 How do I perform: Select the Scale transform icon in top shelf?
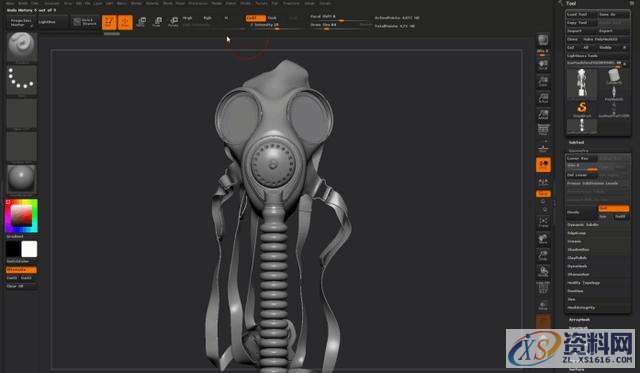pyautogui.click(x=157, y=22)
